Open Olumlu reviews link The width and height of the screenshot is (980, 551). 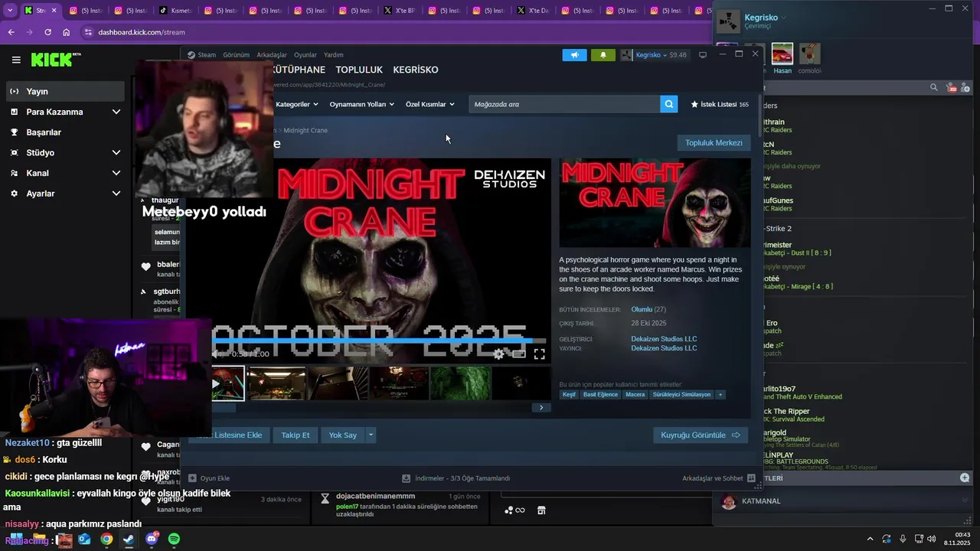point(642,309)
